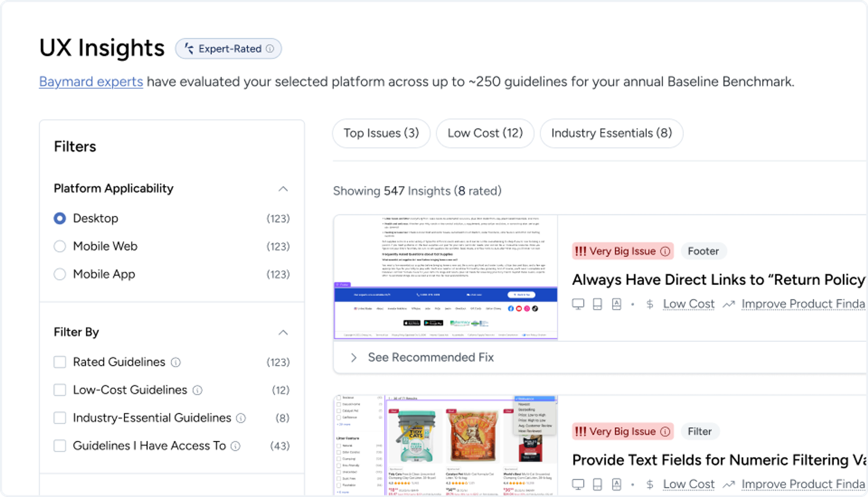Enable the Industry-Essential Guidelines checkbox

(60, 418)
